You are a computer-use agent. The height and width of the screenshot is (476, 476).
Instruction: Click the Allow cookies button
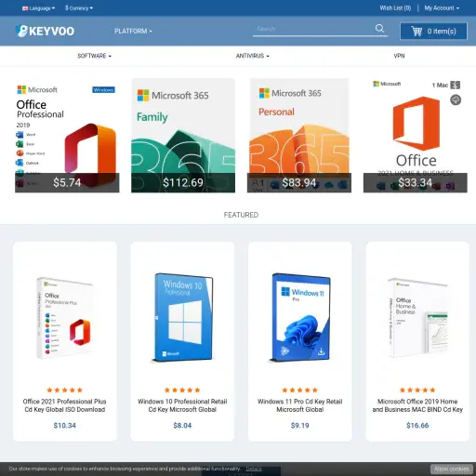click(452, 469)
